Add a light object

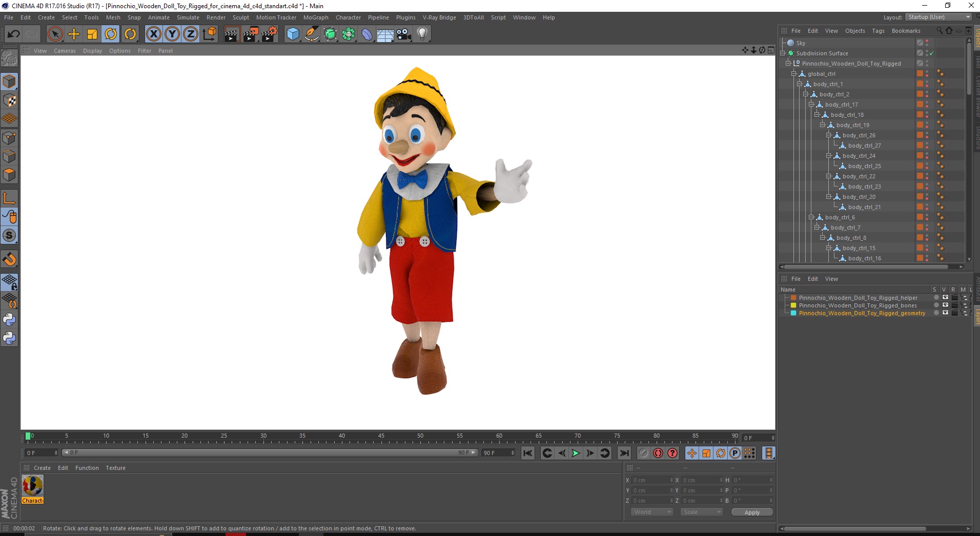(422, 34)
